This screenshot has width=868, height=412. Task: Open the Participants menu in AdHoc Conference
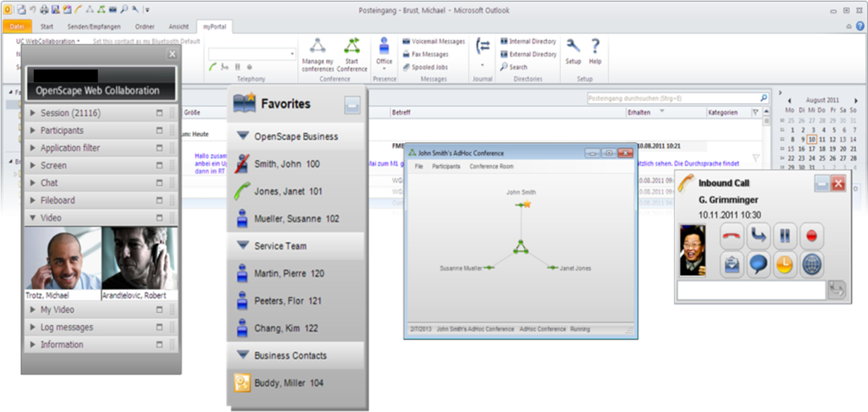(447, 165)
